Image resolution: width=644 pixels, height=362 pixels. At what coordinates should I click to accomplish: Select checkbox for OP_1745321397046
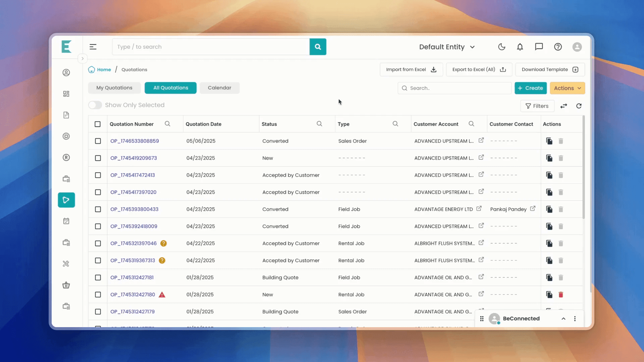(98, 243)
